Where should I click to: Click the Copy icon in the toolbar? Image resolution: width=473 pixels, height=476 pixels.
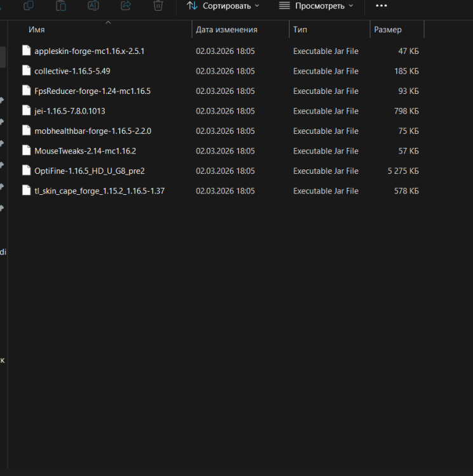point(29,6)
